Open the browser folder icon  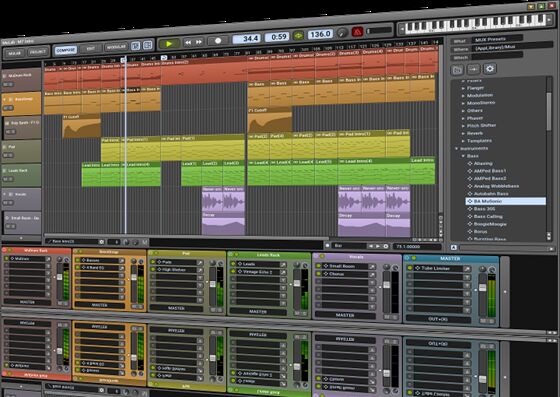point(458,70)
